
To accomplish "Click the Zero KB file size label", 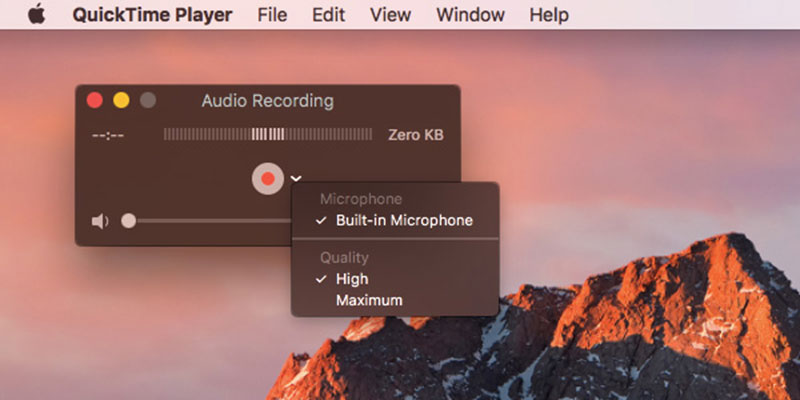I will tap(415, 135).
